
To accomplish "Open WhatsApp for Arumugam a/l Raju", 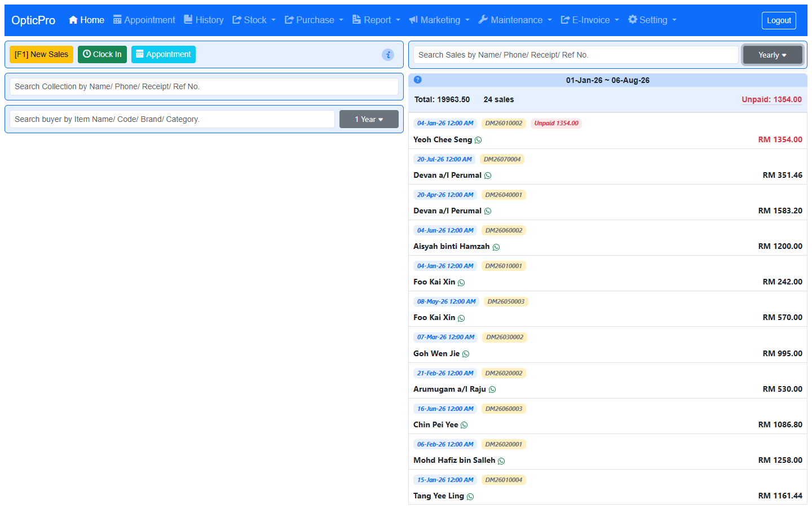I will point(492,389).
